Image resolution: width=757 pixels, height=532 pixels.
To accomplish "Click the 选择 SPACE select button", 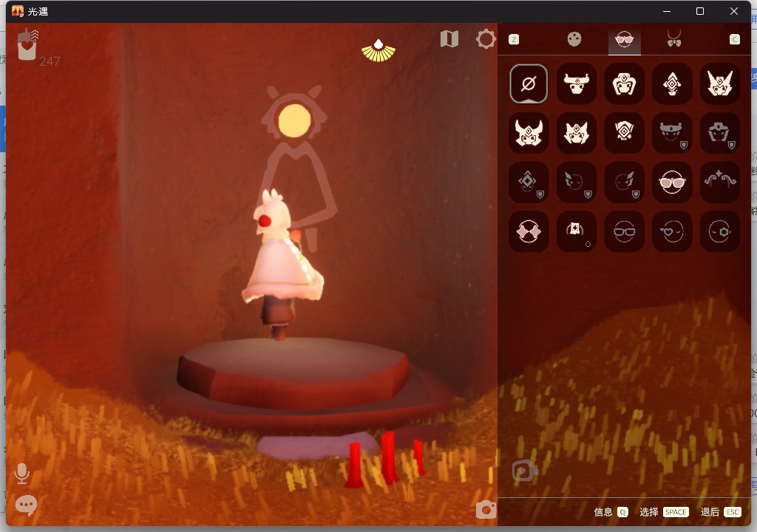I will (x=665, y=512).
